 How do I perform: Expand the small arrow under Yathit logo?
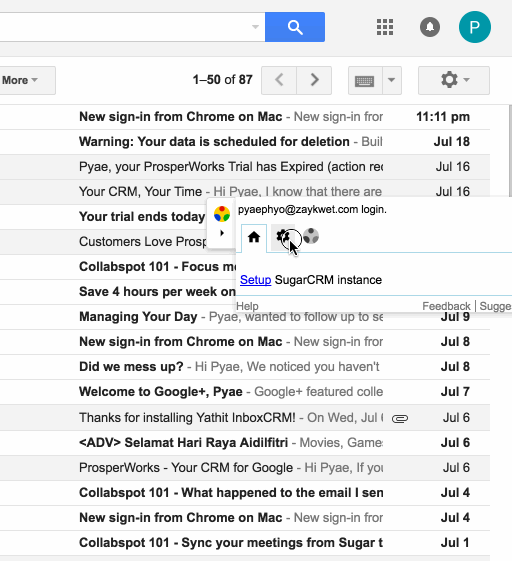(222, 233)
